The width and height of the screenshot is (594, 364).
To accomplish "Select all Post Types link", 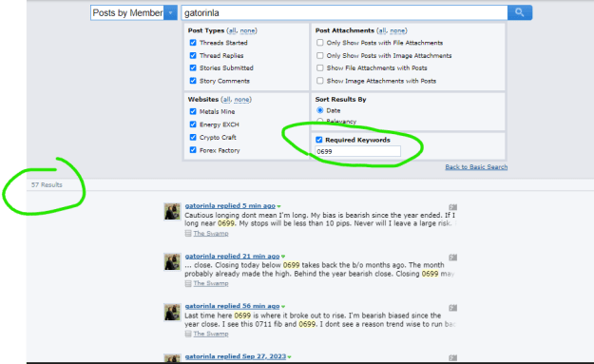I will pyautogui.click(x=232, y=30).
